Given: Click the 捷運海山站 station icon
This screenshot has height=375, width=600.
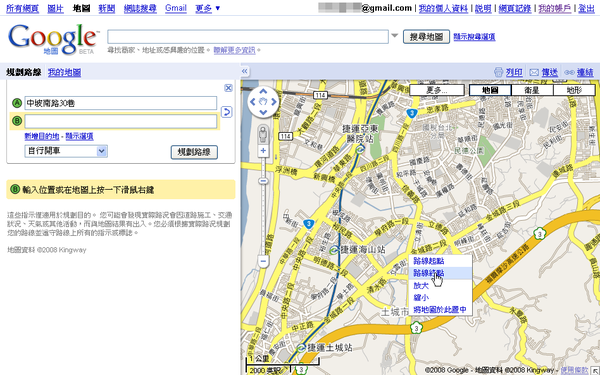Looking at the screenshot, I should pyautogui.click(x=334, y=250).
